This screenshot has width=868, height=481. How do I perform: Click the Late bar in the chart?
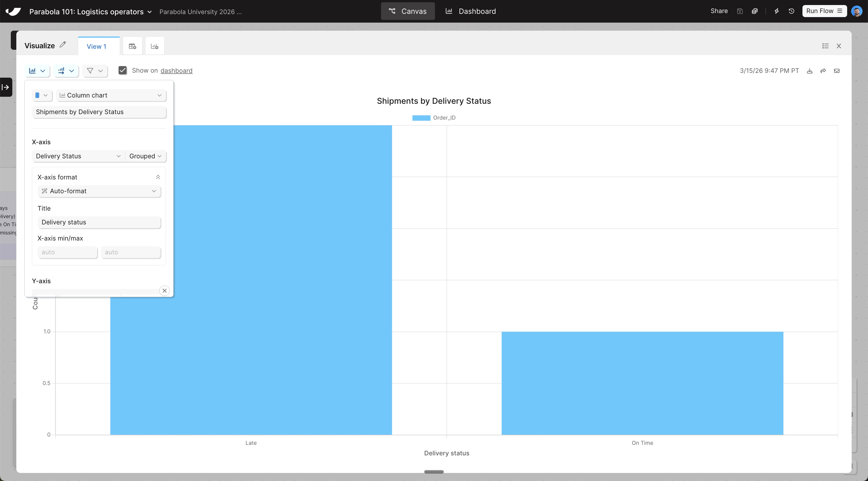tap(251, 280)
